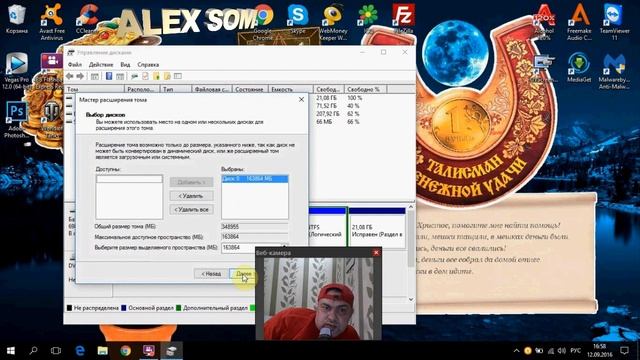Click the 207,92 ГБ free space cell
The height and width of the screenshot is (360, 640).
pos(328,114)
